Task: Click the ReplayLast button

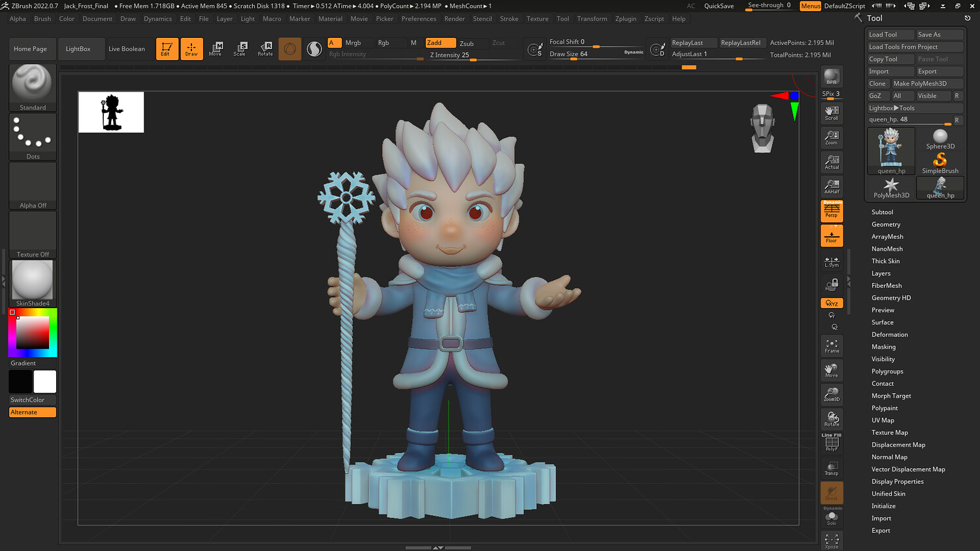Action: (694, 42)
